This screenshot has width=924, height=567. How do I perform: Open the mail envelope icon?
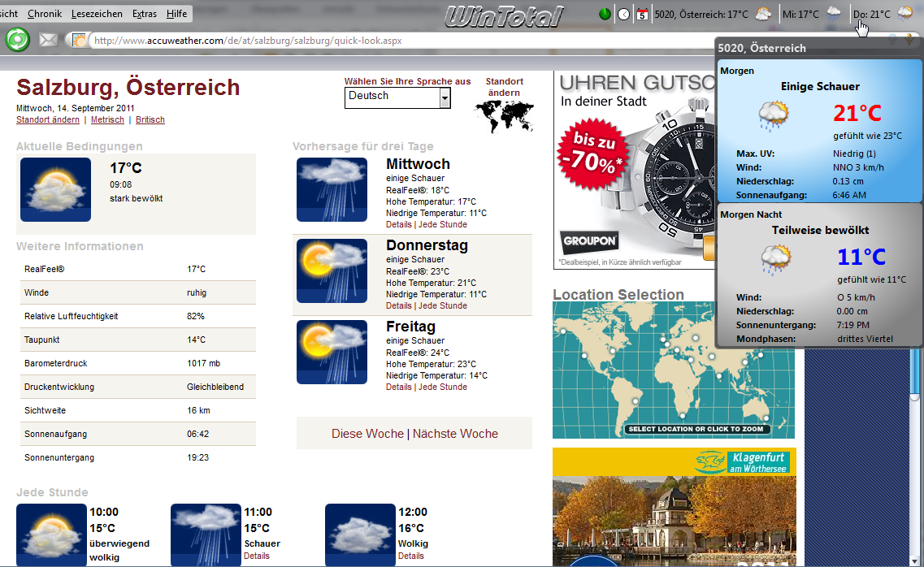[x=48, y=40]
